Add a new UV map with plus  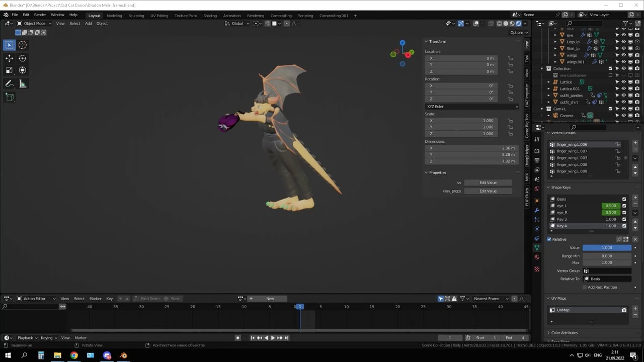[635, 309]
